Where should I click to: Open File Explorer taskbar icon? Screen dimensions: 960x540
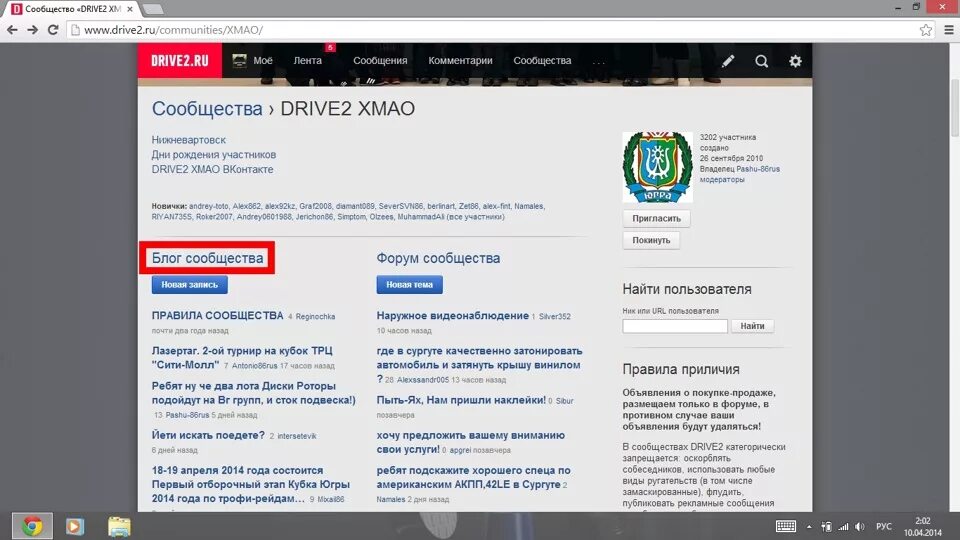[x=119, y=526]
